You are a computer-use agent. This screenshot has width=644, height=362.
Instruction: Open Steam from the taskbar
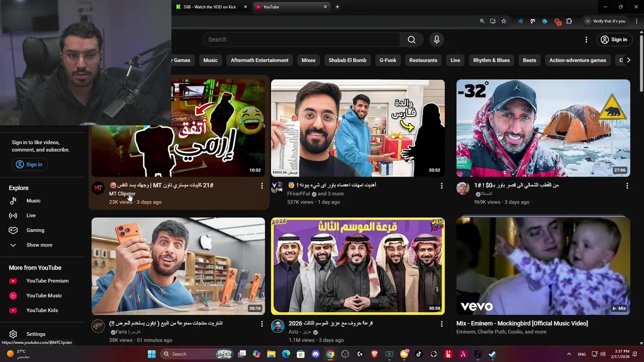(492, 354)
